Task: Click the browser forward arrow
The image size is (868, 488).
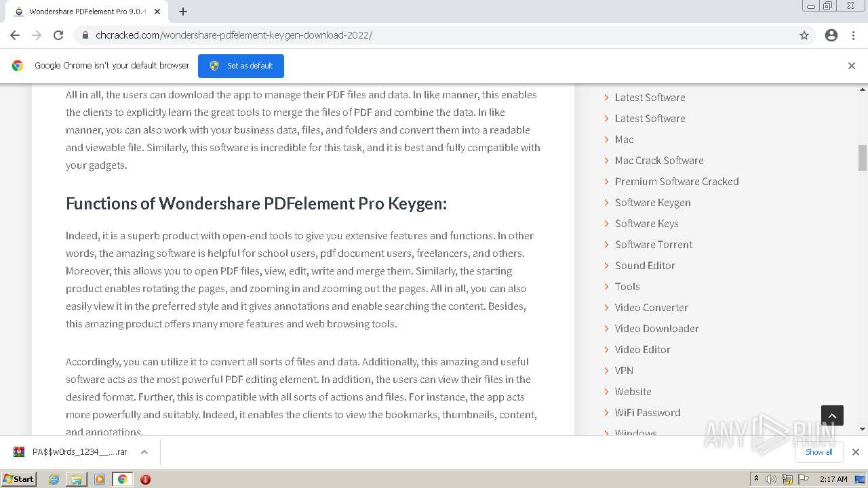Action: 37,35
